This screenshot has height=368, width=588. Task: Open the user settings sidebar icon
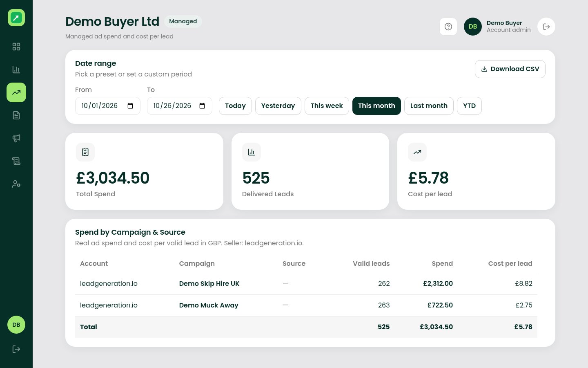16,184
